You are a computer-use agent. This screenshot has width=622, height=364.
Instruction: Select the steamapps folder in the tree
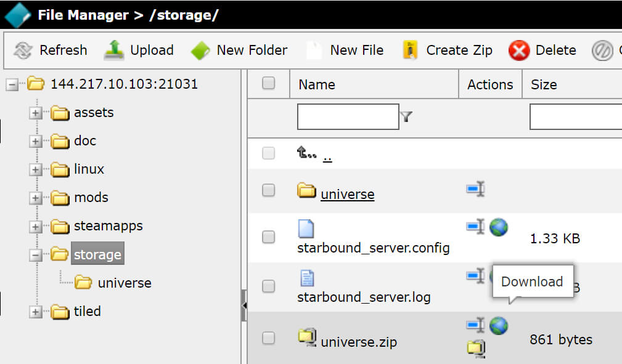(x=108, y=226)
